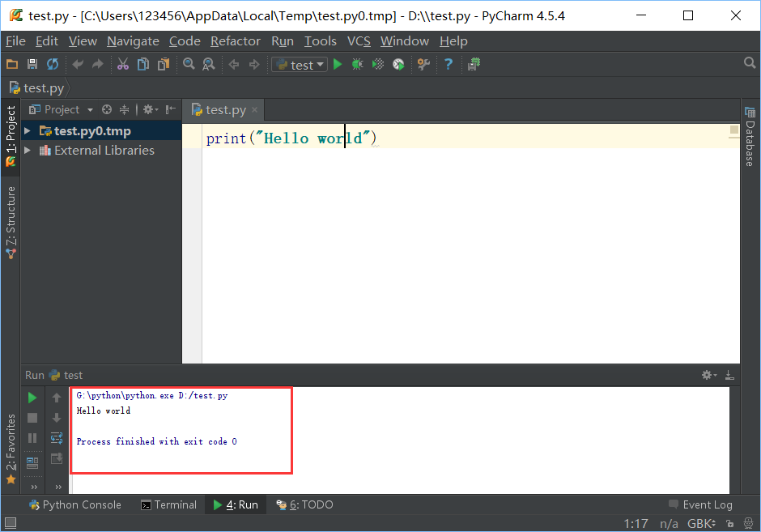The height and width of the screenshot is (532, 761).
Task: Click the Python Console button
Action: 74,504
